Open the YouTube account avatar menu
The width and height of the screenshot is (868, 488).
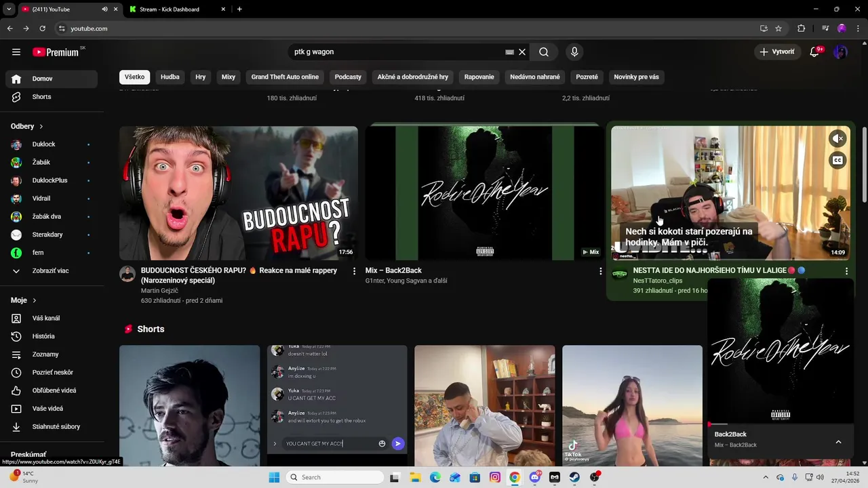click(x=840, y=52)
